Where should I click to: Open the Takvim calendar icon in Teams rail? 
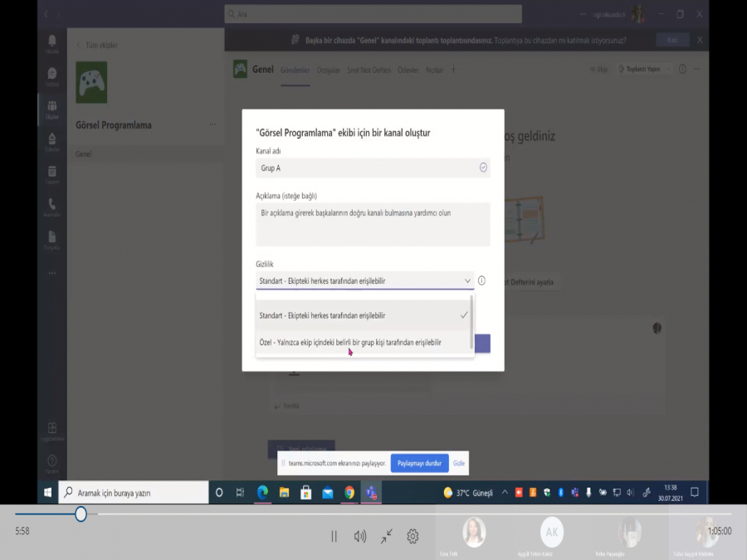click(52, 174)
